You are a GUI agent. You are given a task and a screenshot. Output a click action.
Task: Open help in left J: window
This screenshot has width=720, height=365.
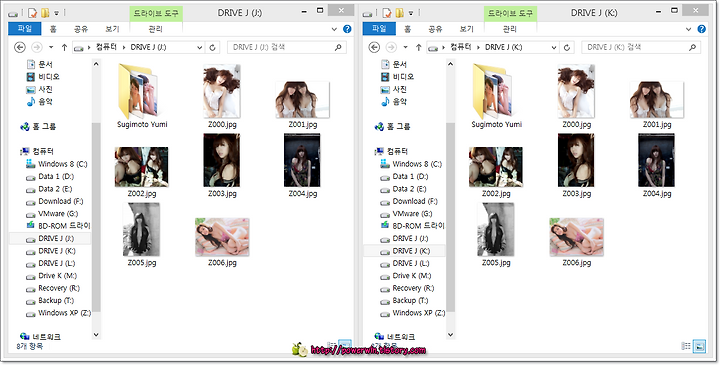tap(347, 29)
